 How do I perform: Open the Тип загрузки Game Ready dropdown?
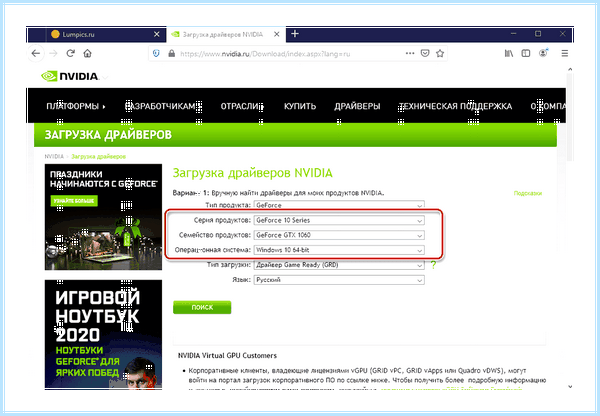click(x=339, y=265)
